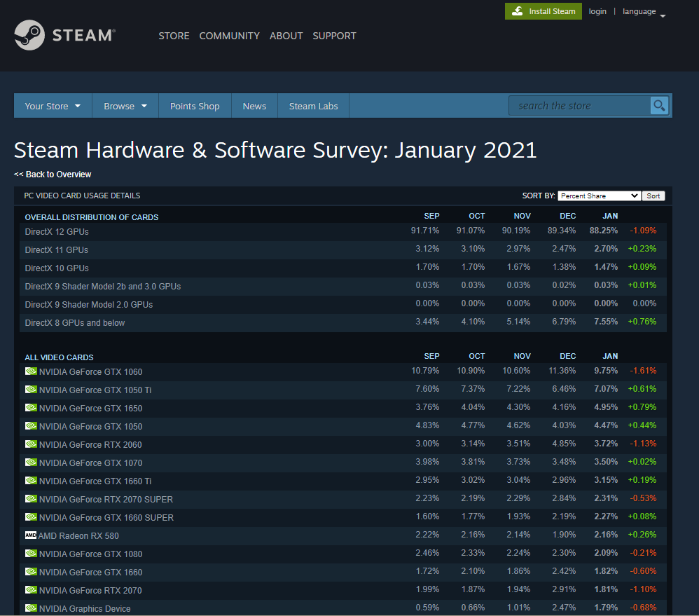Click the NVIDIA GeForce GTX 1660 SUPER label
The height and width of the screenshot is (616, 699).
pos(106,518)
